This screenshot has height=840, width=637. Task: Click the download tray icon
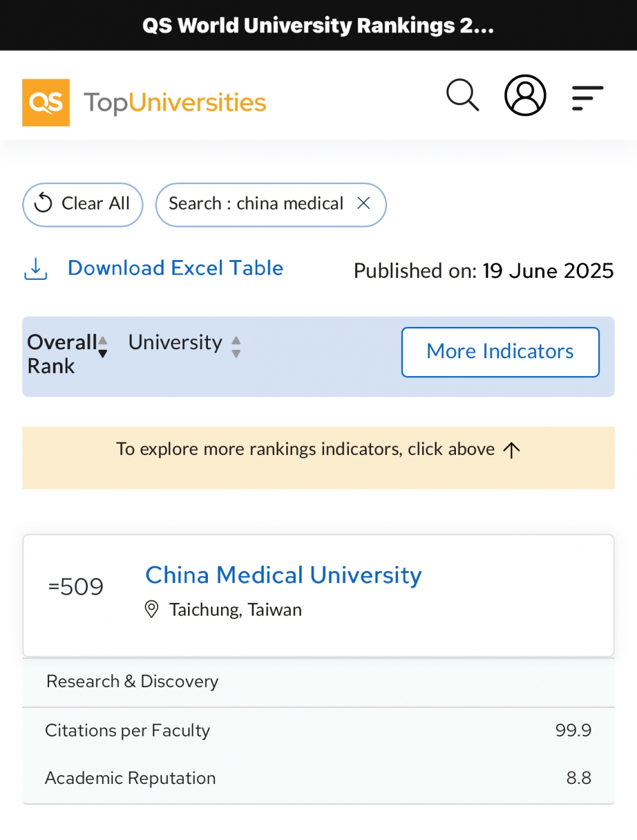click(x=36, y=269)
